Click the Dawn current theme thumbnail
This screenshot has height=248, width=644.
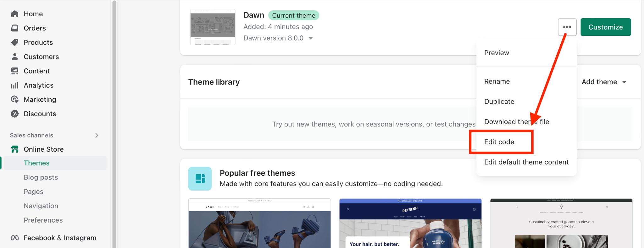[213, 27]
